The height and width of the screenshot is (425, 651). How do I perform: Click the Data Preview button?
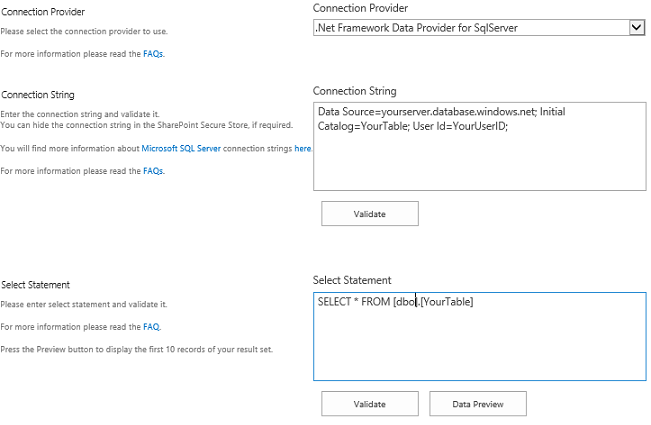coord(477,404)
